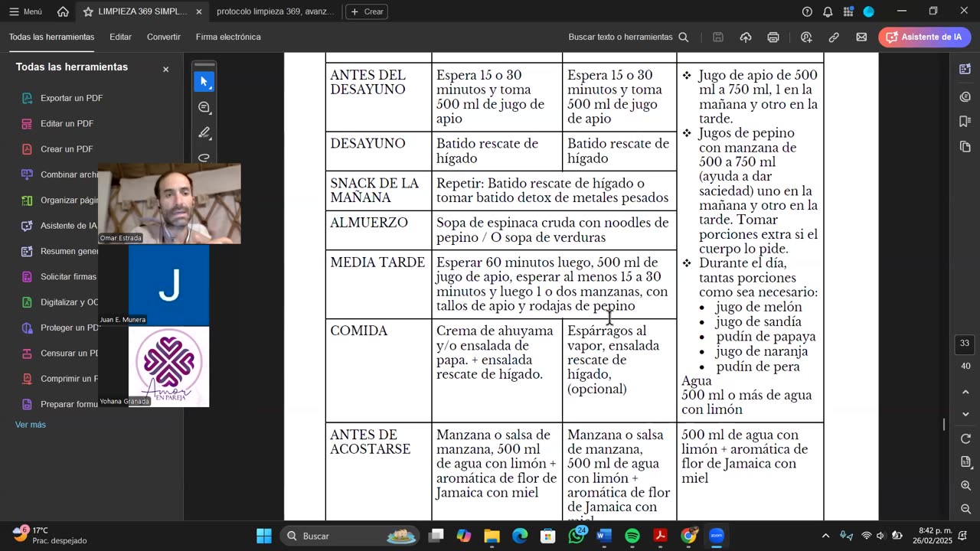
Task: Click the Asistente de IA button
Action: pyautogui.click(x=925, y=37)
